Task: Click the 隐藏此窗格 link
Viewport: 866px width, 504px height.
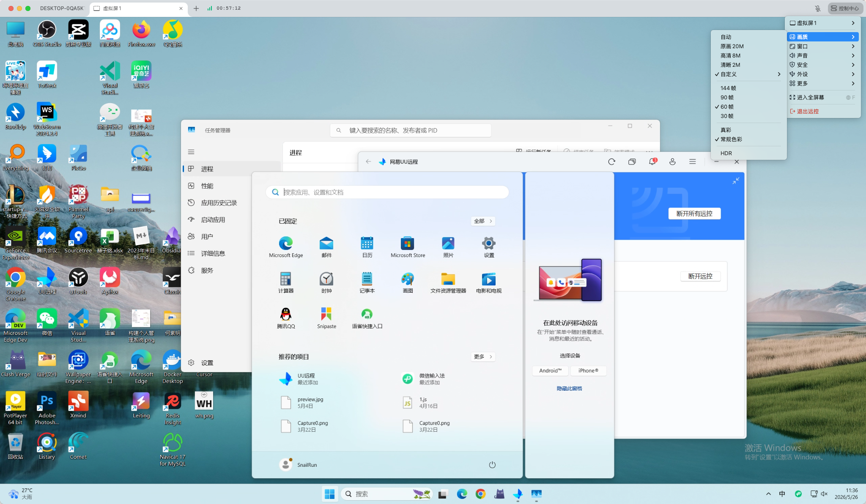Action: (x=569, y=389)
